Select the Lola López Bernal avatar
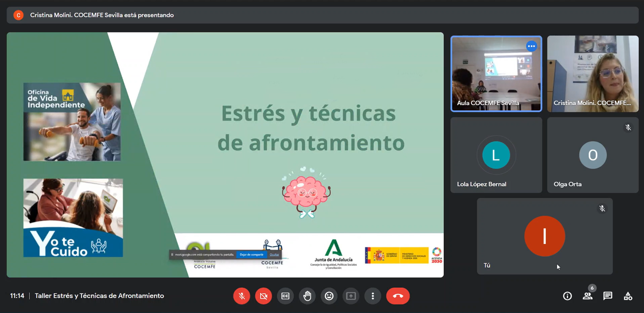 (x=496, y=155)
